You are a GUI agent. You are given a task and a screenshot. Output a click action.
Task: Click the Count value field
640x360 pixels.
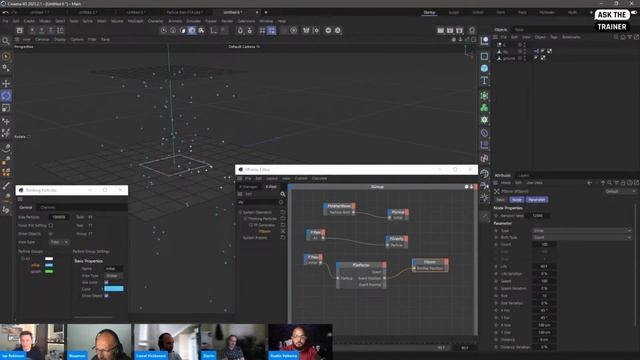pos(544,244)
